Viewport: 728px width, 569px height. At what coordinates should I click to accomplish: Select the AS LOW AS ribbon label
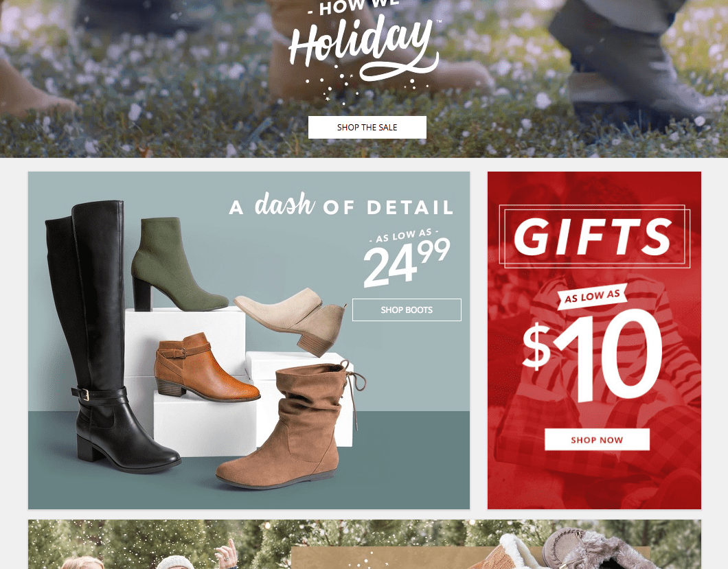pos(593,296)
